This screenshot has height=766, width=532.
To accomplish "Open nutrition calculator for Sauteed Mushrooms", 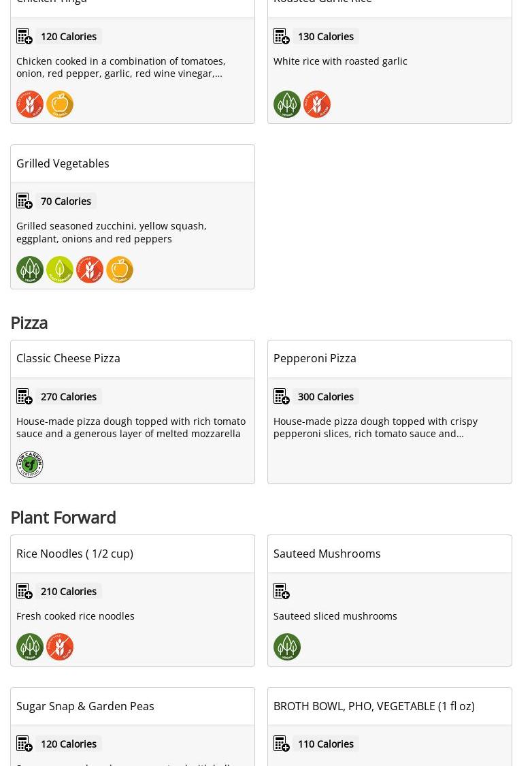I will 282,591.
